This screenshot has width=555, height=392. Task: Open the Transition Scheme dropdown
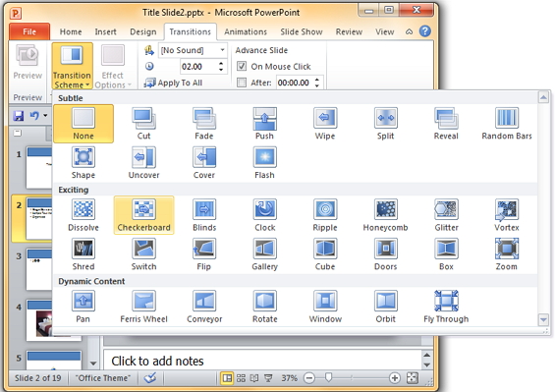click(x=73, y=66)
